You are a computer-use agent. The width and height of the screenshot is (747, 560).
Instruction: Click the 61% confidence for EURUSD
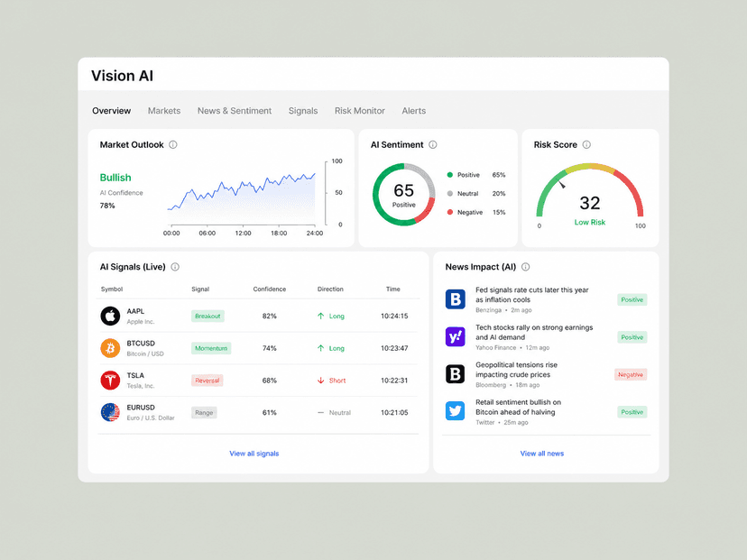[x=269, y=413]
